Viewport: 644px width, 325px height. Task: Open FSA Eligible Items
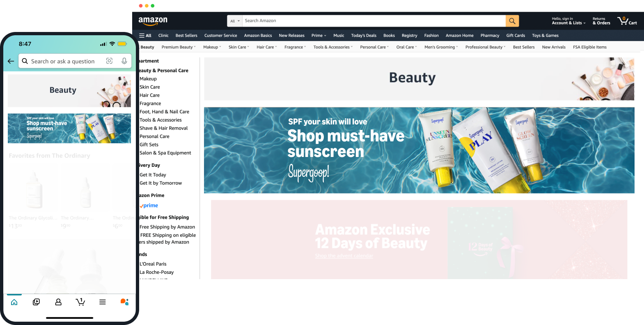590,47
